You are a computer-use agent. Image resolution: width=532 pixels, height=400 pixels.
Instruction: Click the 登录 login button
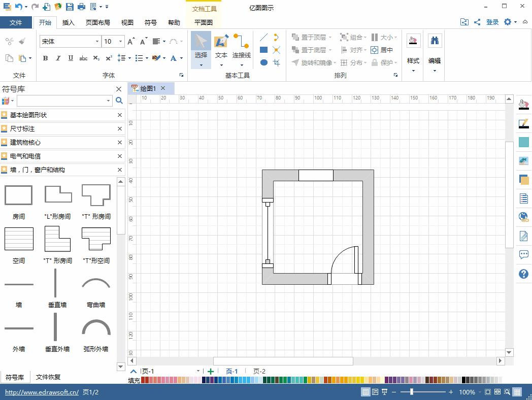click(492, 22)
